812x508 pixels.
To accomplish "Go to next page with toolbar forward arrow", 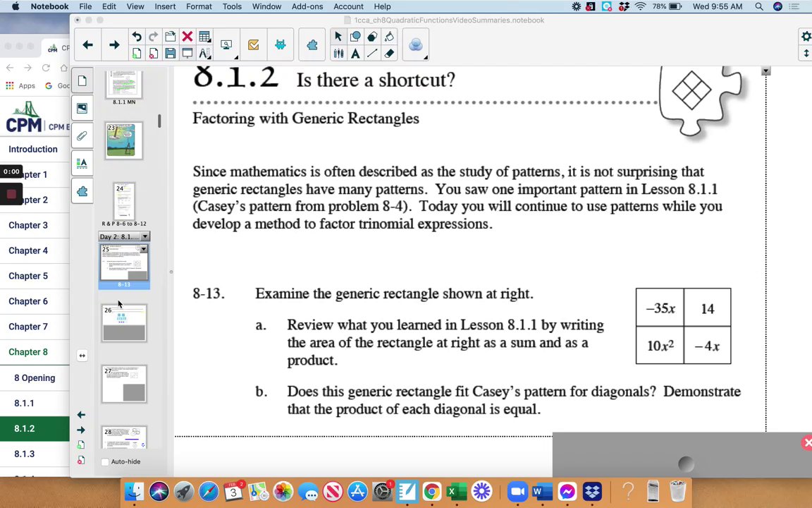I will point(114,45).
